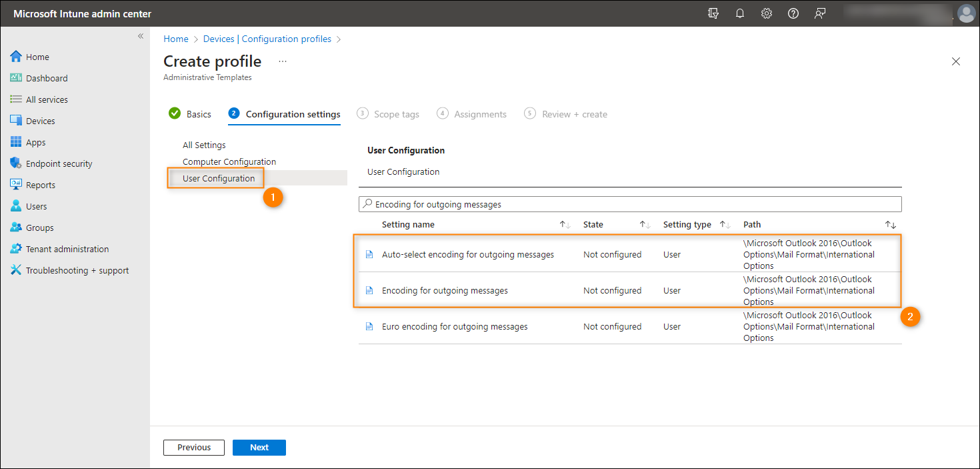
Task: Open the Help question mark icon
Action: point(793,13)
